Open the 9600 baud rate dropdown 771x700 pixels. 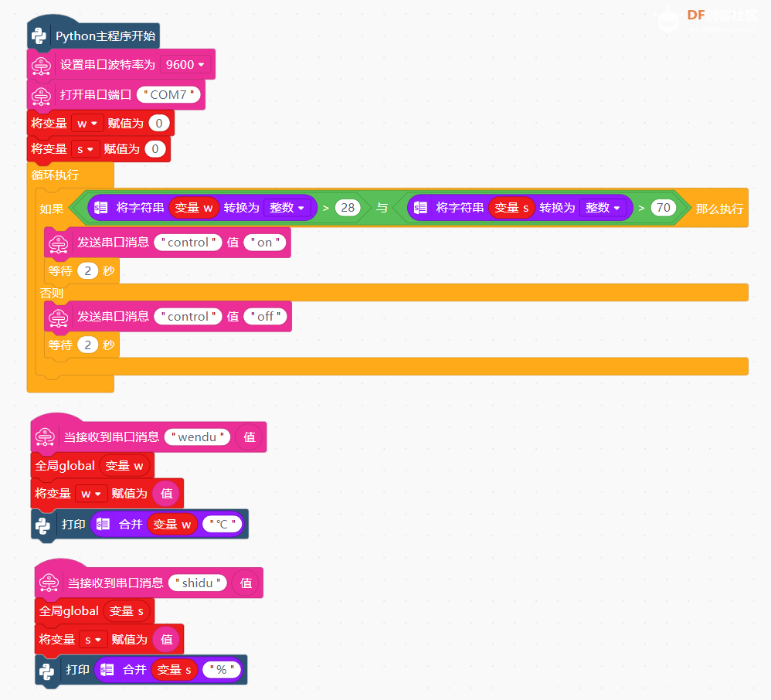tap(185, 65)
